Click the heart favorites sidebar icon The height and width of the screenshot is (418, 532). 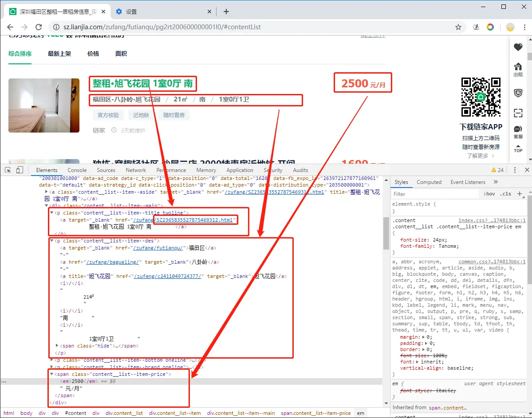point(518,47)
